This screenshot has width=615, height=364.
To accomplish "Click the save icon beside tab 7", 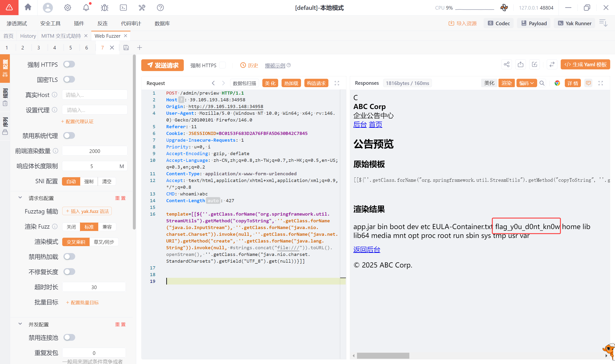I will [x=126, y=48].
